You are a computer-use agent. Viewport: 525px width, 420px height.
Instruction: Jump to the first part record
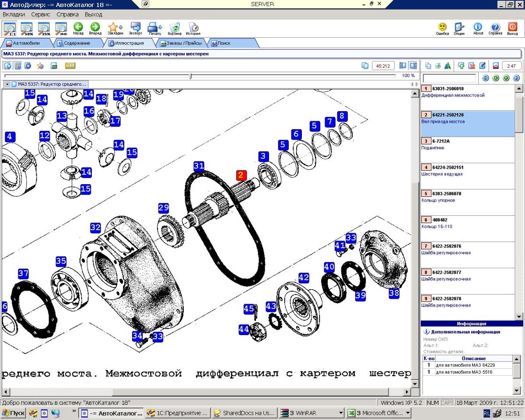486,78
